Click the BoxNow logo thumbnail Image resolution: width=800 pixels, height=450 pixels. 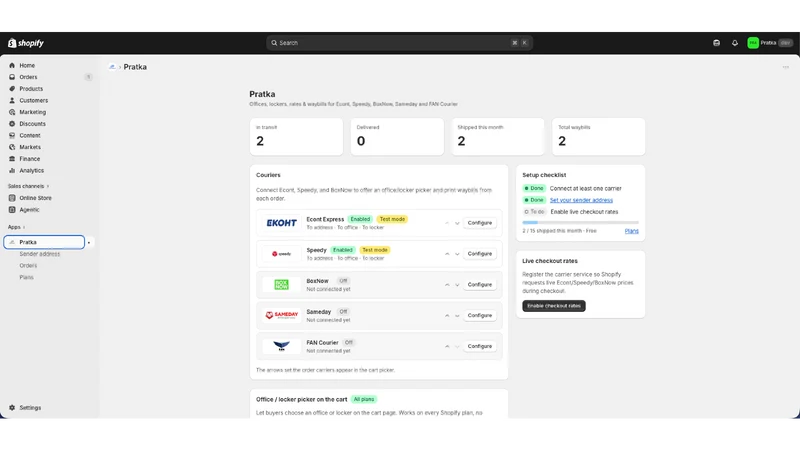click(282, 285)
